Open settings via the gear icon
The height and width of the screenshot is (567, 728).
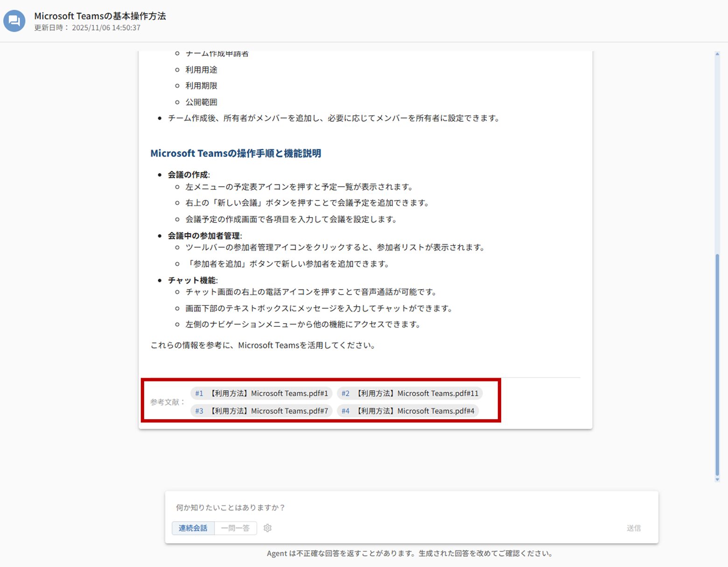tap(267, 528)
